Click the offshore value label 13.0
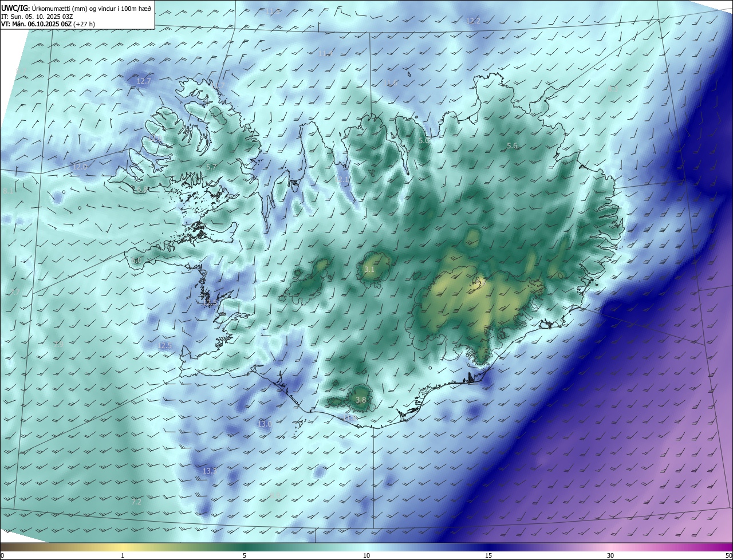Screen dimensions: 733x560 click(x=265, y=424)
